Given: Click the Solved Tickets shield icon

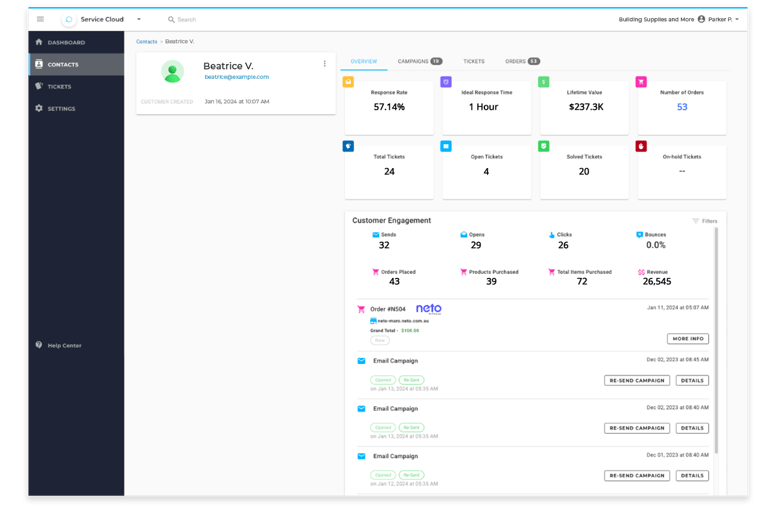Looking at the screenshot, I should 543,146.
